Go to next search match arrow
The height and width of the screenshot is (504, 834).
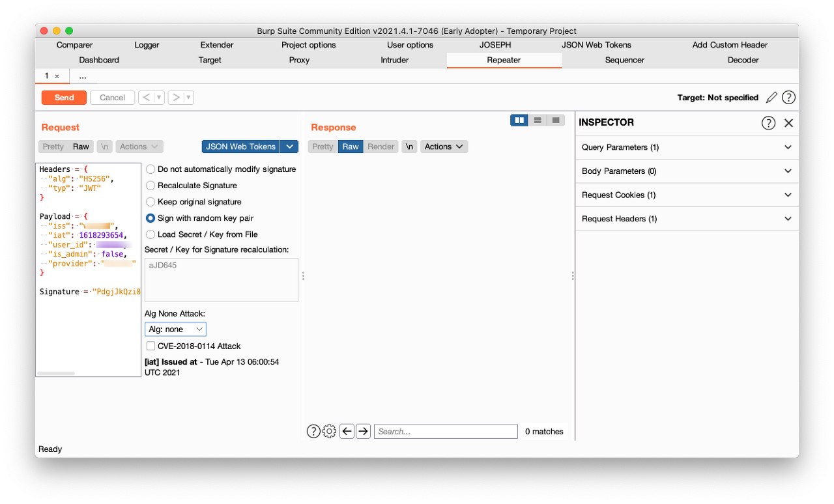click(x=364, y=431)
